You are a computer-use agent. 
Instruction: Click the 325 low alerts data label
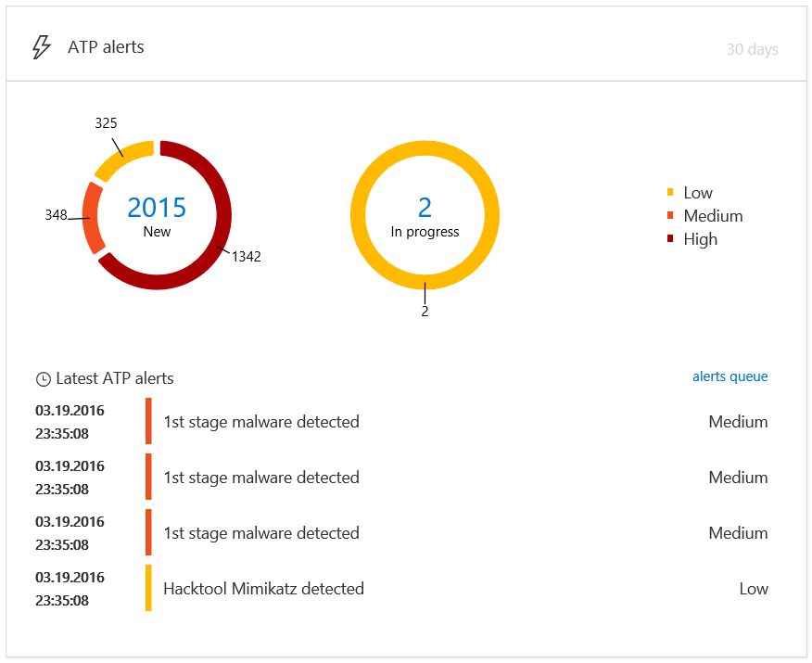pos(106,123)
